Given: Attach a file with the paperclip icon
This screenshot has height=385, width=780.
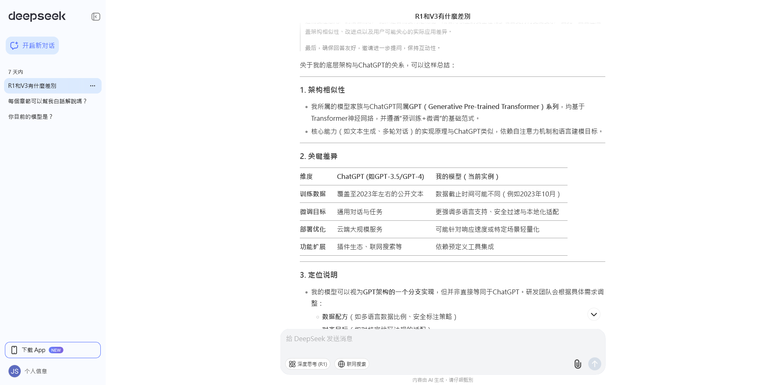Looking at the screenshot, I should click(x=577, y=364).
